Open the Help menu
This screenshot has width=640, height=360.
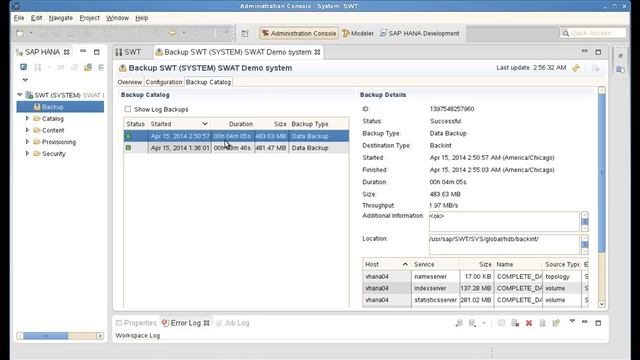(142, 18)
